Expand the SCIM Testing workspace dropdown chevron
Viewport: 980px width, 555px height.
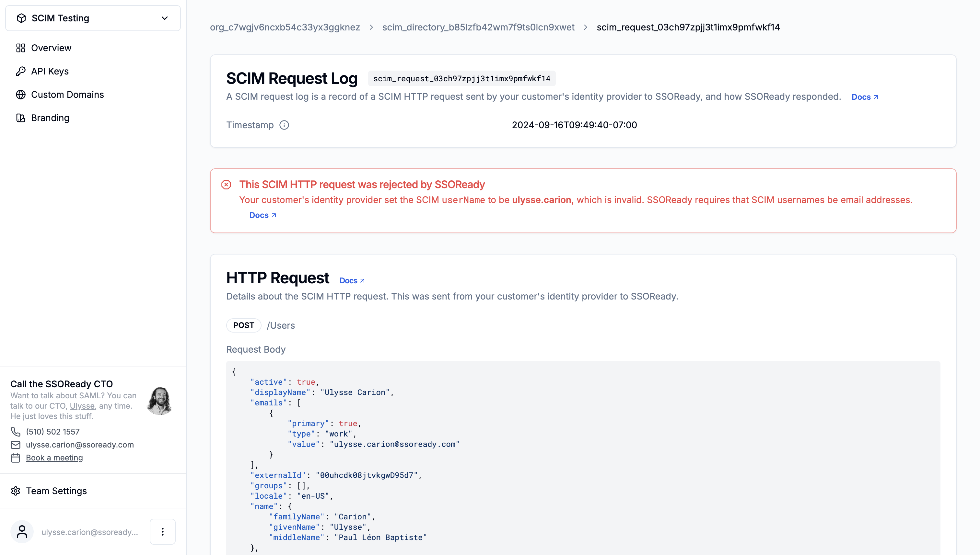164,18
